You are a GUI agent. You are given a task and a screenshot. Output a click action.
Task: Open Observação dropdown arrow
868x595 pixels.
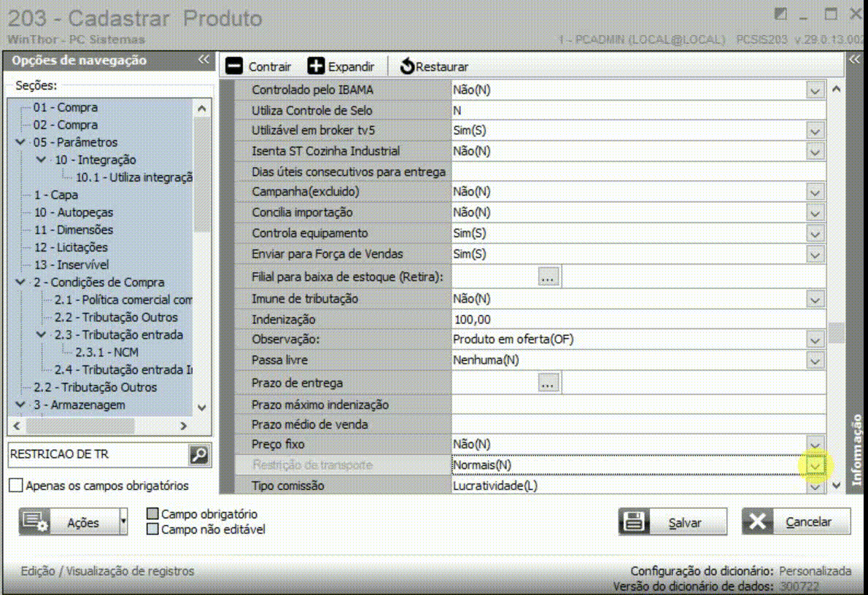(x=815, y=340)
